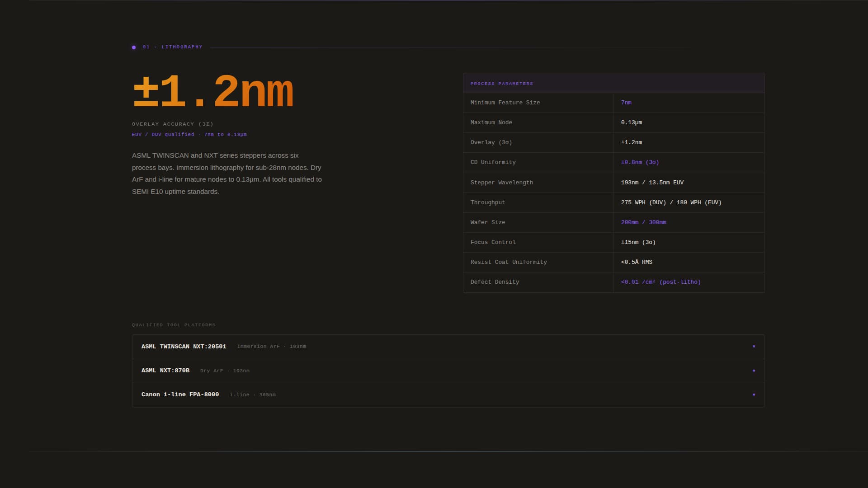Open the post-litho Defect Density value
The image size is (868, 488).
click(660, 282)
